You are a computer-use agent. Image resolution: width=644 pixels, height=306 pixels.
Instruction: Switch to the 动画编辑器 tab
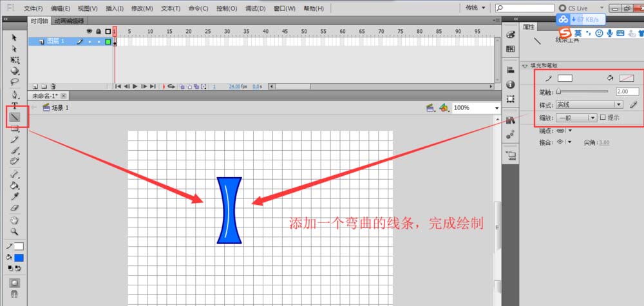tap(69, 21)
